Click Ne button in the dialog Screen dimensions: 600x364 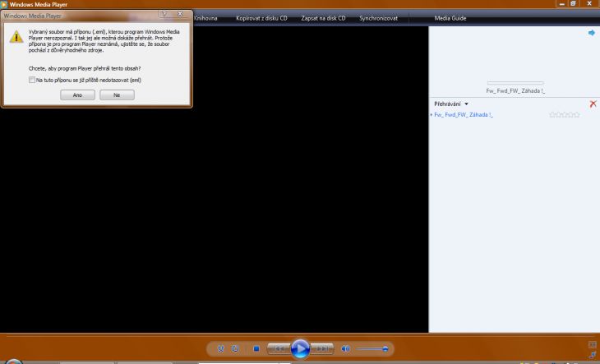pos(117,94)
